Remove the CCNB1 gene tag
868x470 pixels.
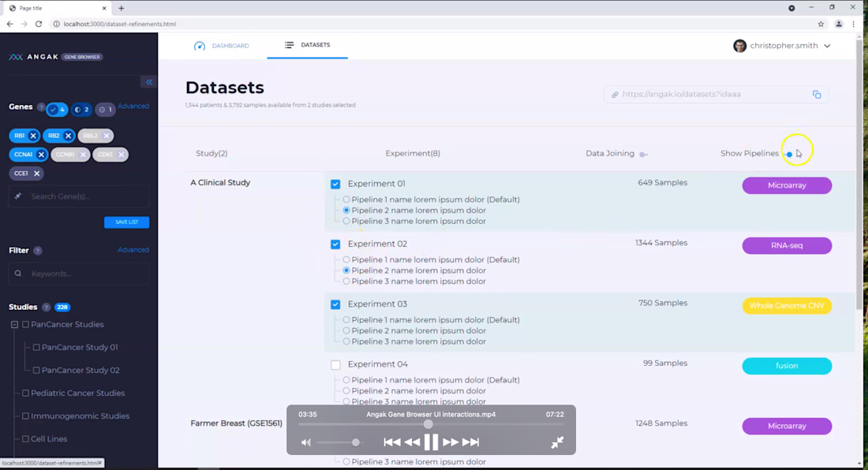coord(83,155)
